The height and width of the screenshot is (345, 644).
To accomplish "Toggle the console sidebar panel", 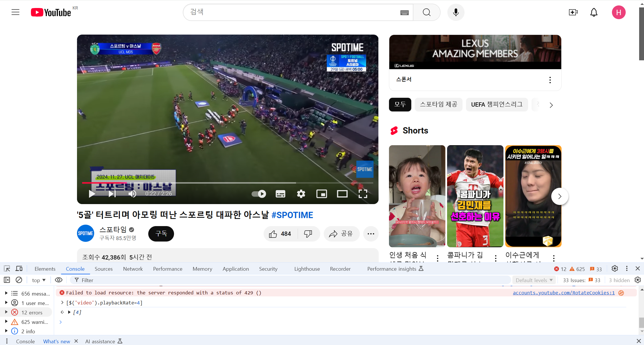I will tap(7, 280).
